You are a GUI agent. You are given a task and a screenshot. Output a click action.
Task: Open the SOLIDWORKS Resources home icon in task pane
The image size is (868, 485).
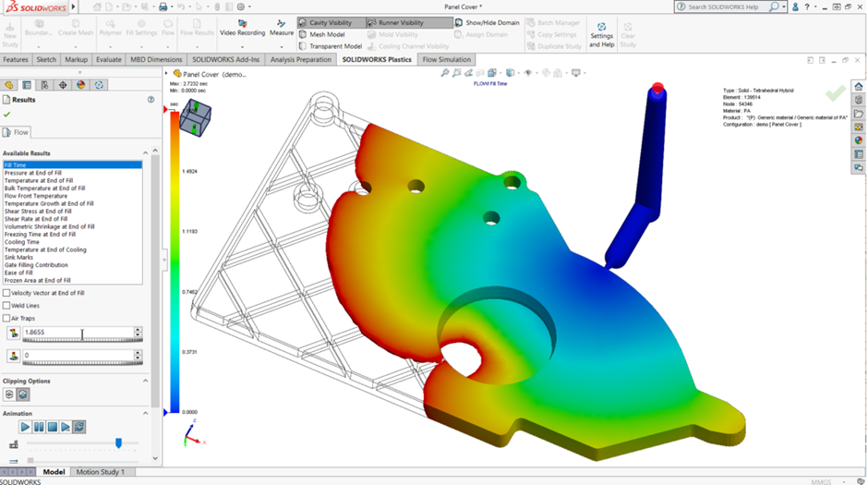(x=859, y=86)
